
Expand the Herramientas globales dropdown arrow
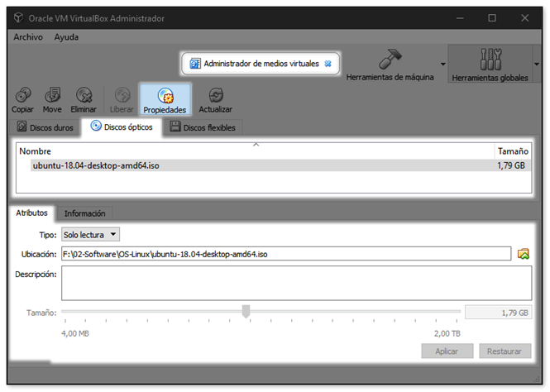(537, 65)
